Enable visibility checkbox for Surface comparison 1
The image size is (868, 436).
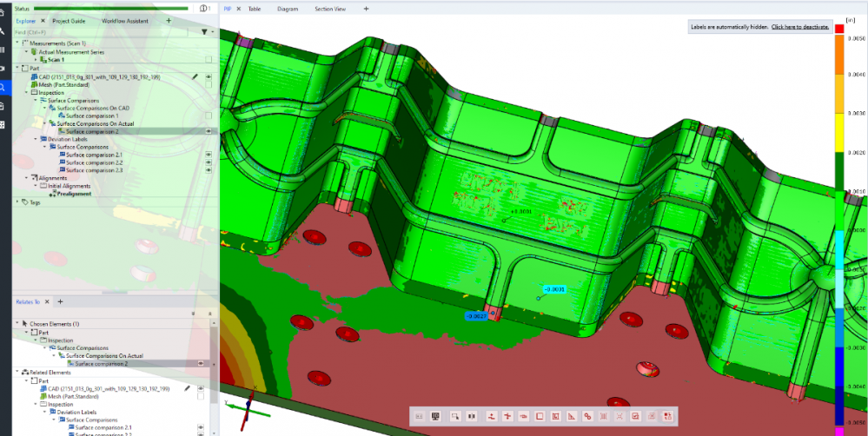[x=209, y=116]
